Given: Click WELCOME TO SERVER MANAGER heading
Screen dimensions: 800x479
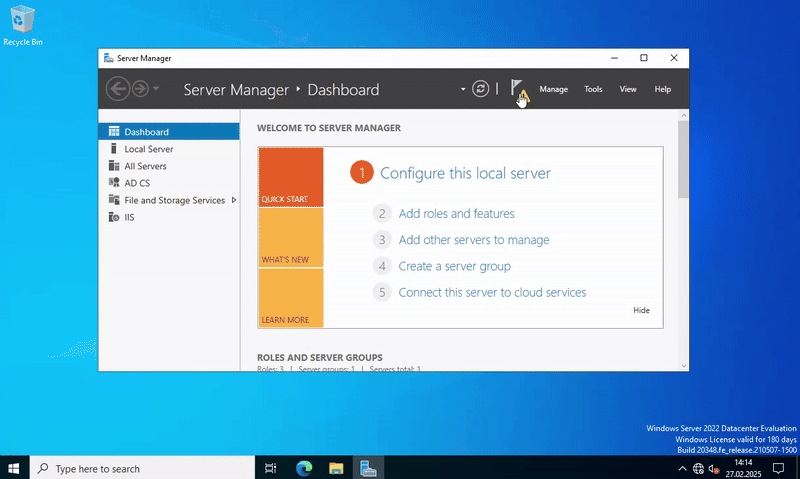Looking at the screenshot, I should click(x=329, y=128).
